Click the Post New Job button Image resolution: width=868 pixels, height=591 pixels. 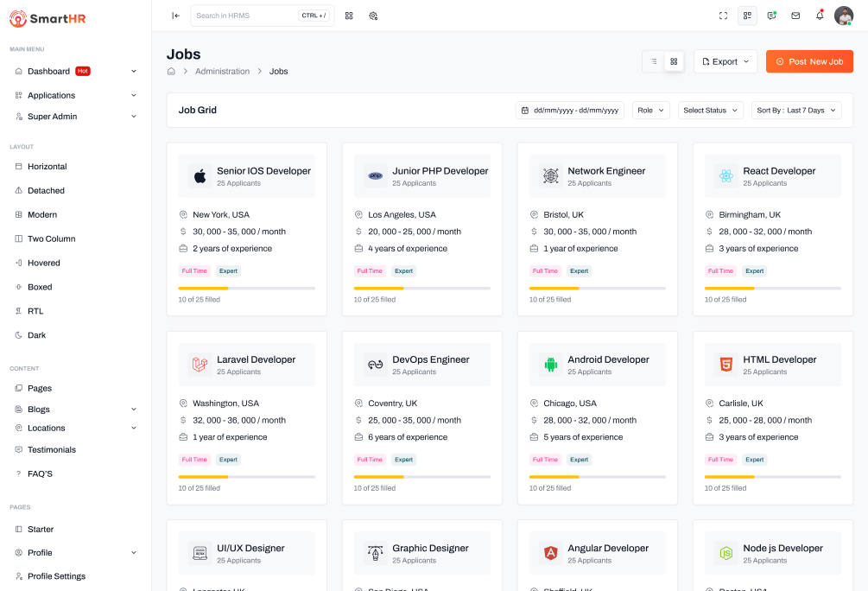pyautogui.click(x=808, y=61)
